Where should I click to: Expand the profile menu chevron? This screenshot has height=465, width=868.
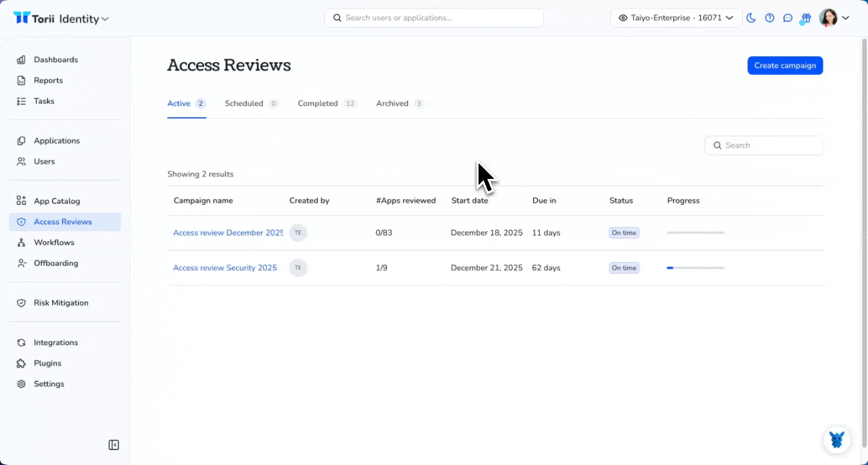[845, 18]
